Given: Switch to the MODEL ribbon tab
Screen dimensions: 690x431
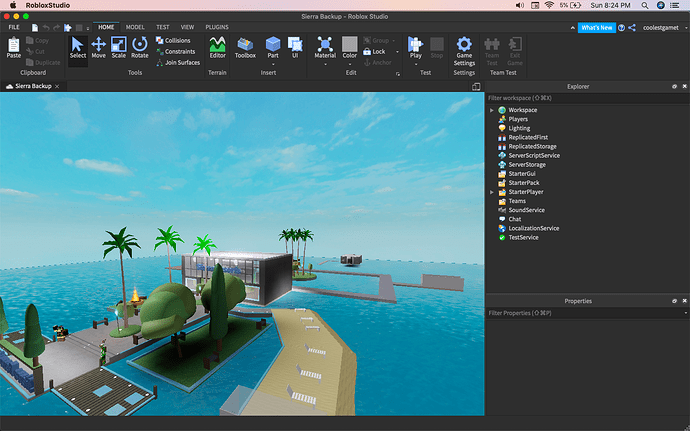Looking at the screenshot, I should click(x=134, y=27).
